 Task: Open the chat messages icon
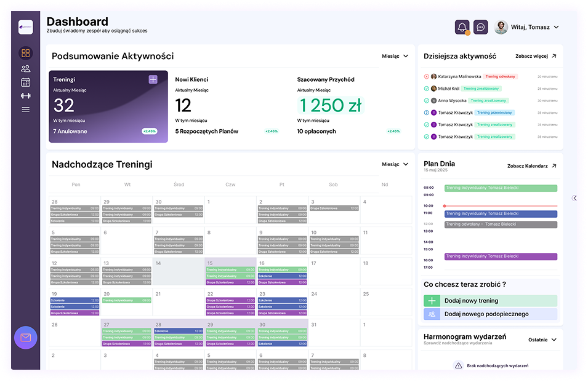coord(481,27)
